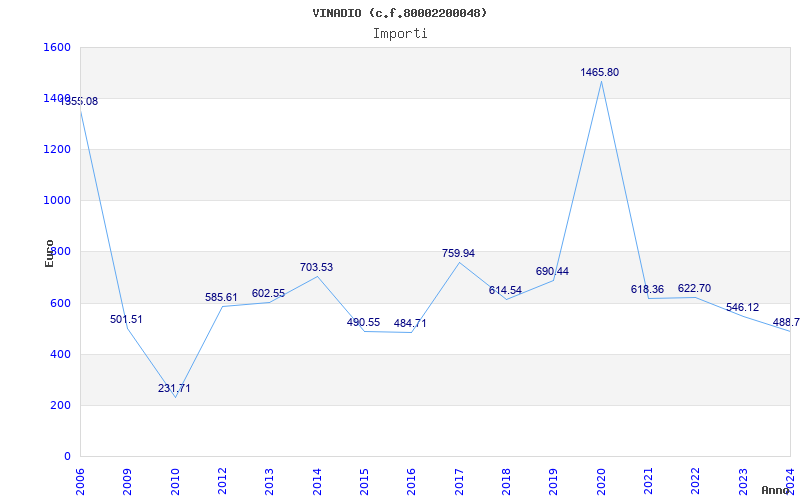Click the 1000 y-axis tick label
Screen dimensions: 800x500
tap(57, 201)
